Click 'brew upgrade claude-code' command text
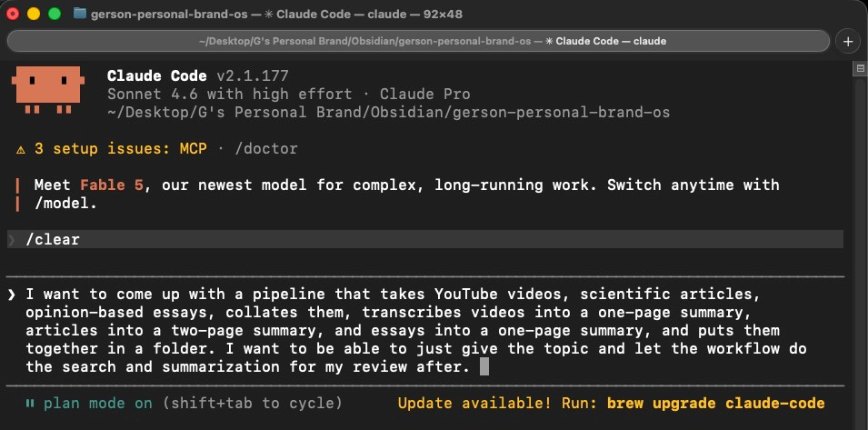 tap(716, 404)
